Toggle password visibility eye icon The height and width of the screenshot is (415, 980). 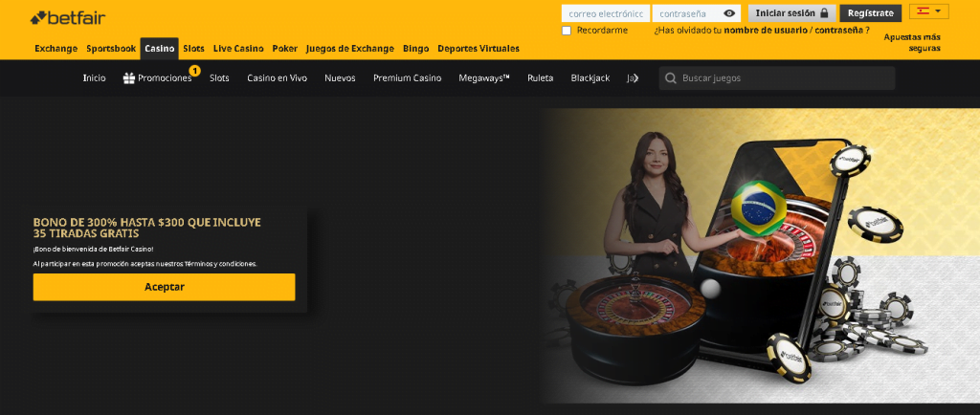pos(728,13)
